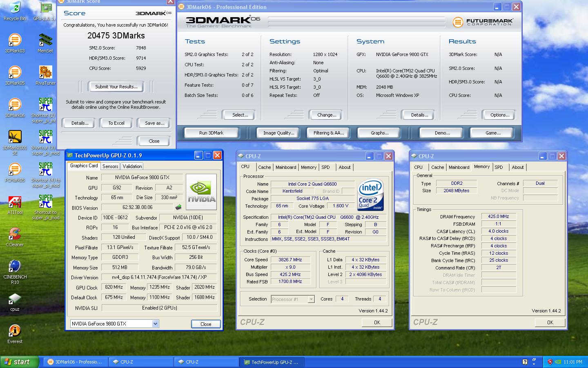The height and width of the screenshot is (368, 588).
Task: Click Select button under Tests
Action: (x=240, y=115)
